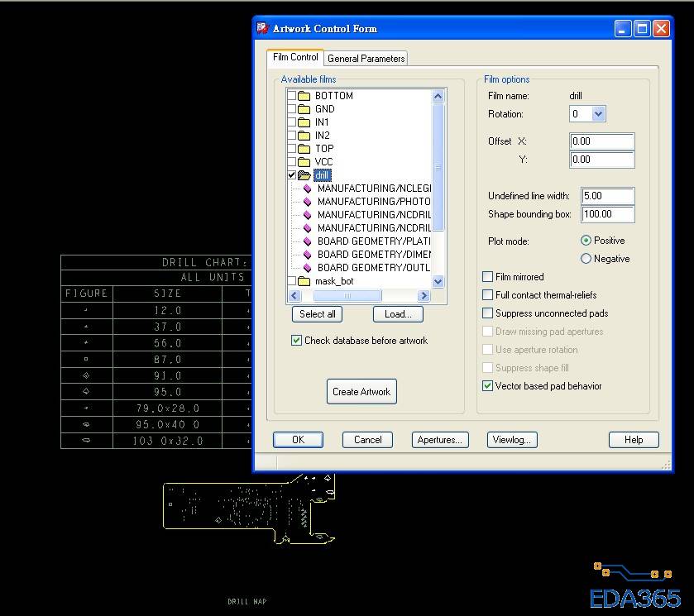Uncheck Vector based pad behavior
This screenshot has height=616, width=694.
[x=488, y=386]
